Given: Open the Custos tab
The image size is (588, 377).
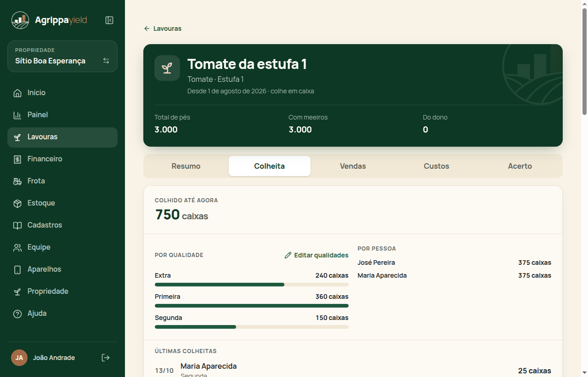Looking at the screenshot, I should [x=436, y=166].
